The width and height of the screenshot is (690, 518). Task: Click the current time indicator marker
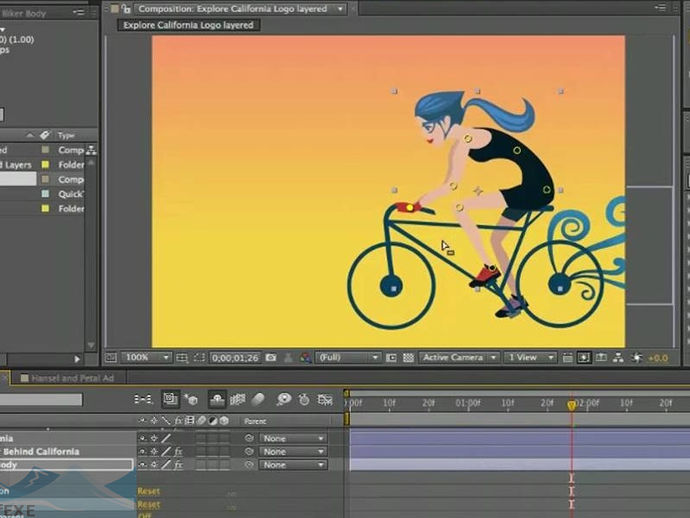point(572,405)
